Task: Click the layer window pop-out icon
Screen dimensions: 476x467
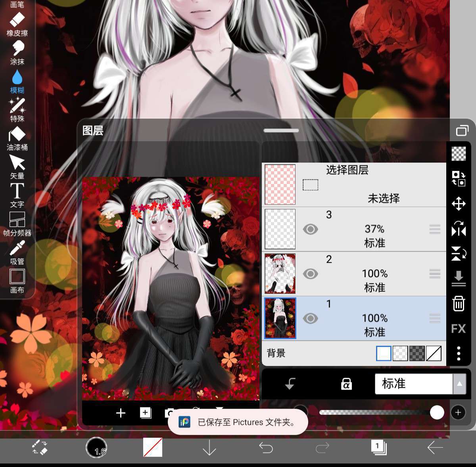Action: tap(462, 130)
